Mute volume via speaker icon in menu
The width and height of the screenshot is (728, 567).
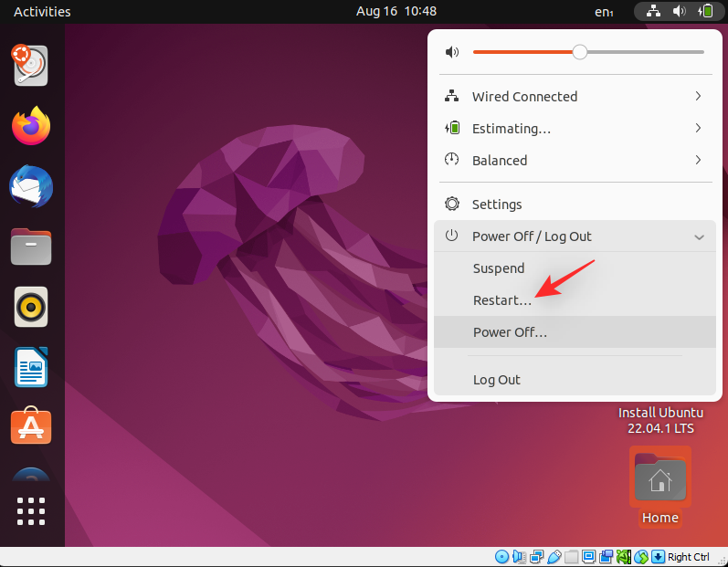452,52
